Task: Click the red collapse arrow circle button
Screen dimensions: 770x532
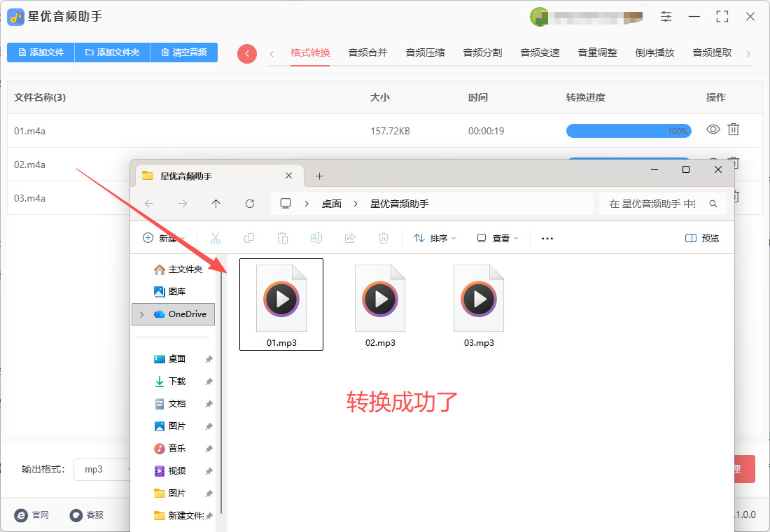Action: (247, 54)
